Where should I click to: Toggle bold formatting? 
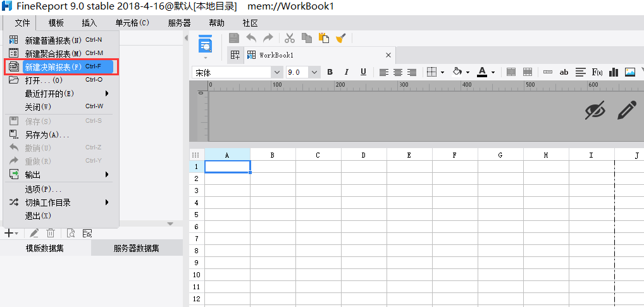point(330,72)
